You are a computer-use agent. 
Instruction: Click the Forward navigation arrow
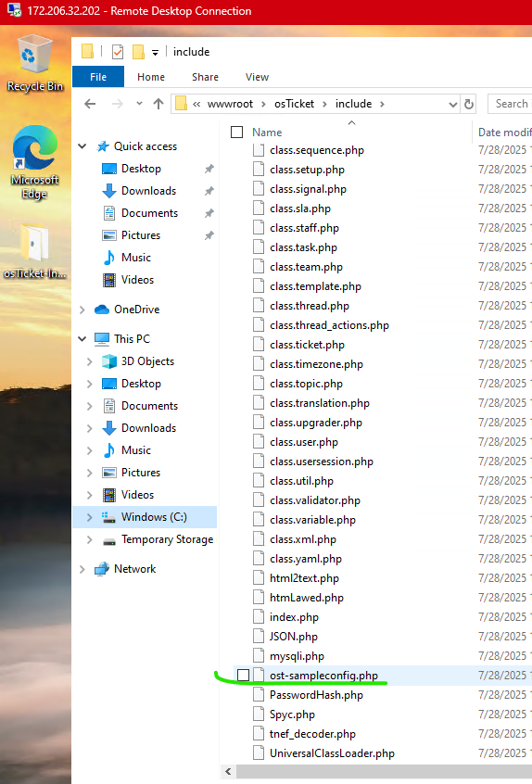(x=118, y=104)
